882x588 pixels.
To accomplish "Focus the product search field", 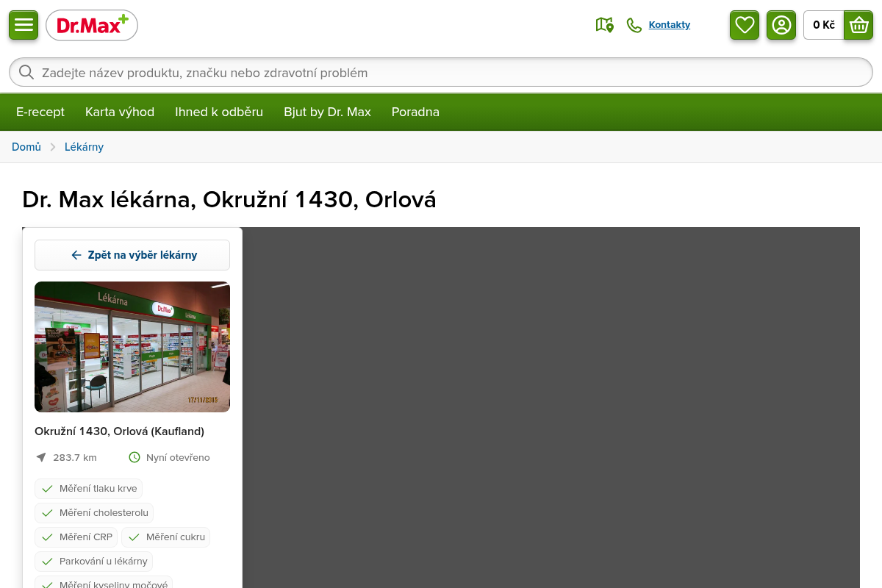I will pos(441,72).
